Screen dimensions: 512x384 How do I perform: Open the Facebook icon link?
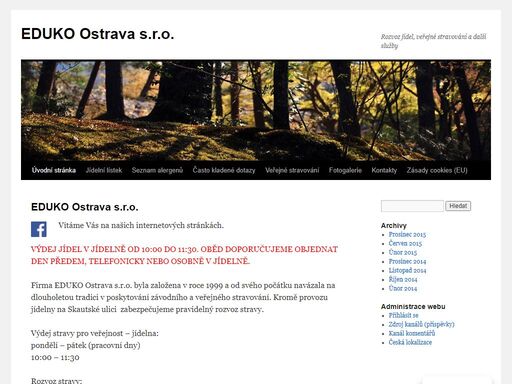click(x=39, y=229)
